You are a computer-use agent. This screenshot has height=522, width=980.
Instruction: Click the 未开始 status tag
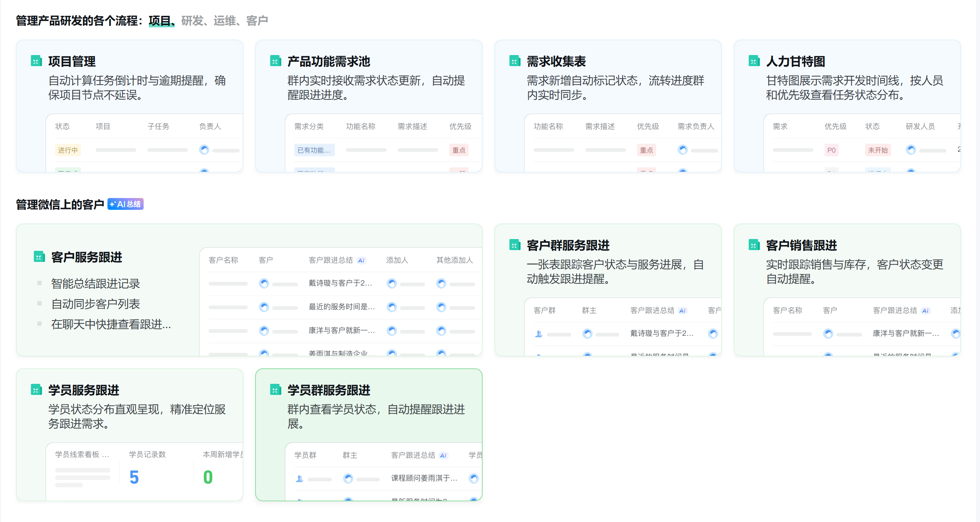coord(878,150)
